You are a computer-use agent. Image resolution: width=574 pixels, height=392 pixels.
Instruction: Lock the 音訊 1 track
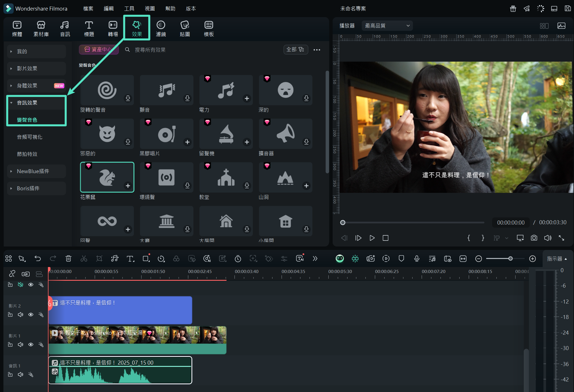click(10, 374)
